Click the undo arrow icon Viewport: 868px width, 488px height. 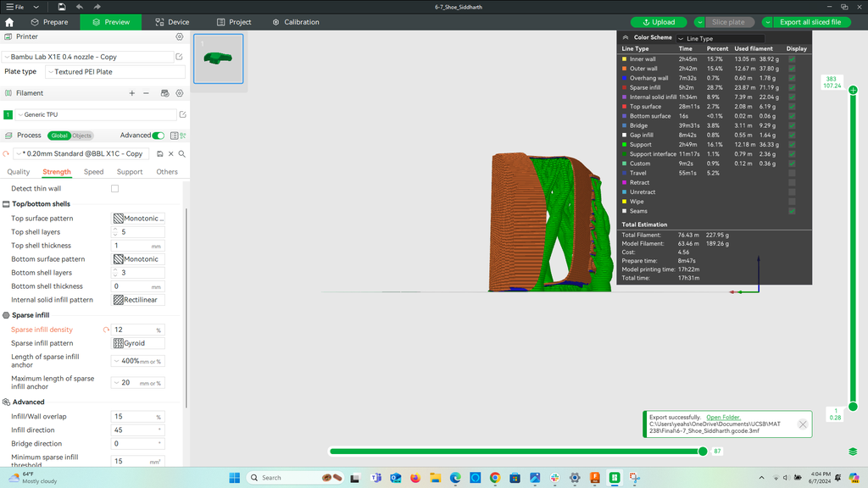coord(80,7)
